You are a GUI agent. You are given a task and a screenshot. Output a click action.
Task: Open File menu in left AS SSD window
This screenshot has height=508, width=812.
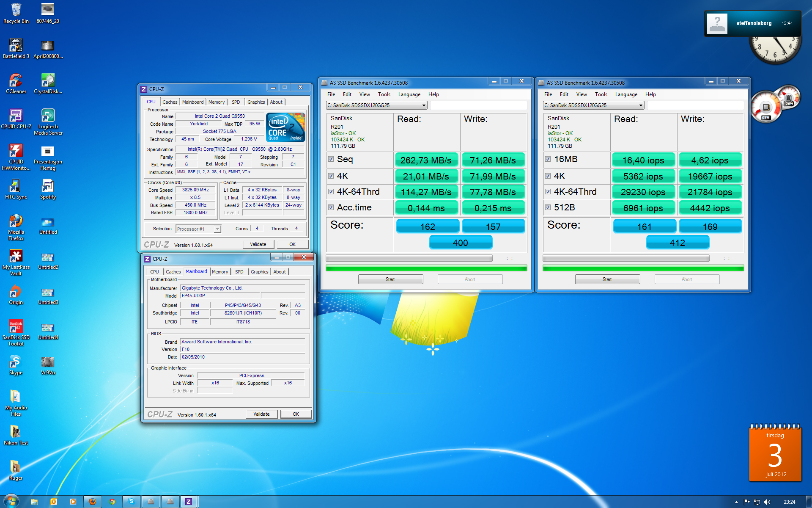pos(331,94)
